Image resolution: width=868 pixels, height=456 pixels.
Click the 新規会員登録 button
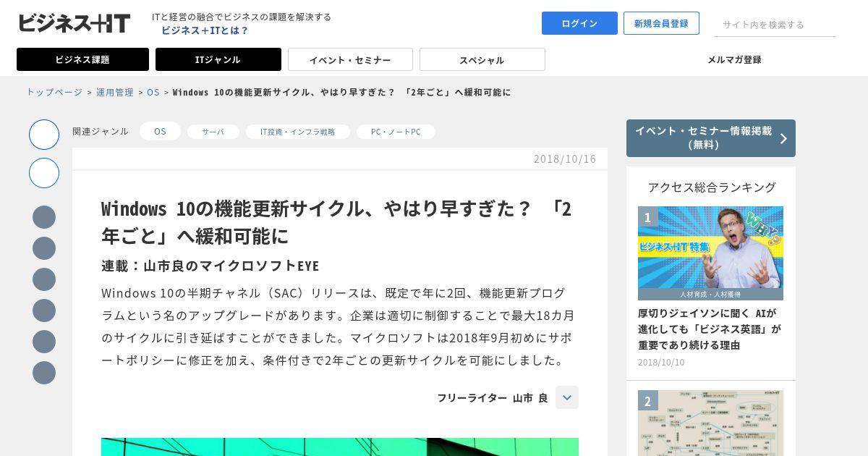pyautogui.click(x=661, y=23)
